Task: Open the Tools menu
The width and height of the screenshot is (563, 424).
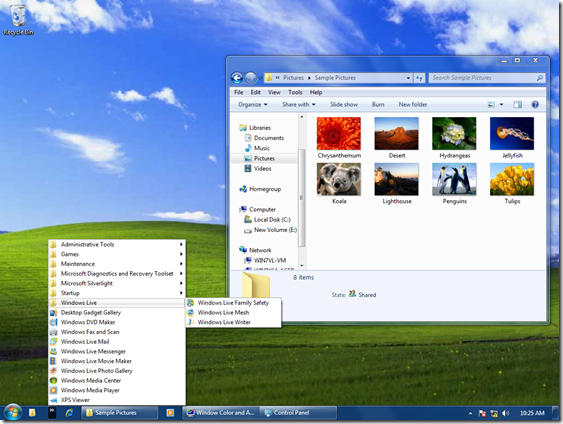Action: coord(295,92)
